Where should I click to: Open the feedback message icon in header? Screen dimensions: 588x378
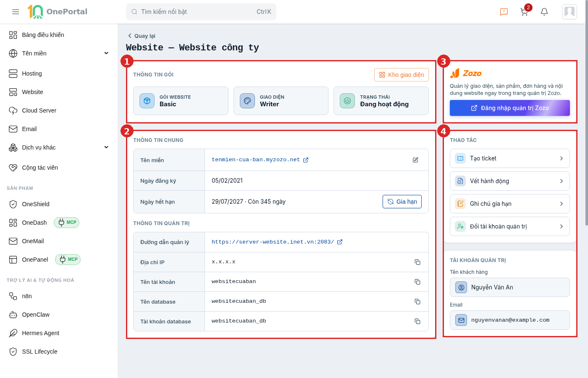pyautogui.click(x=504, y=12)
